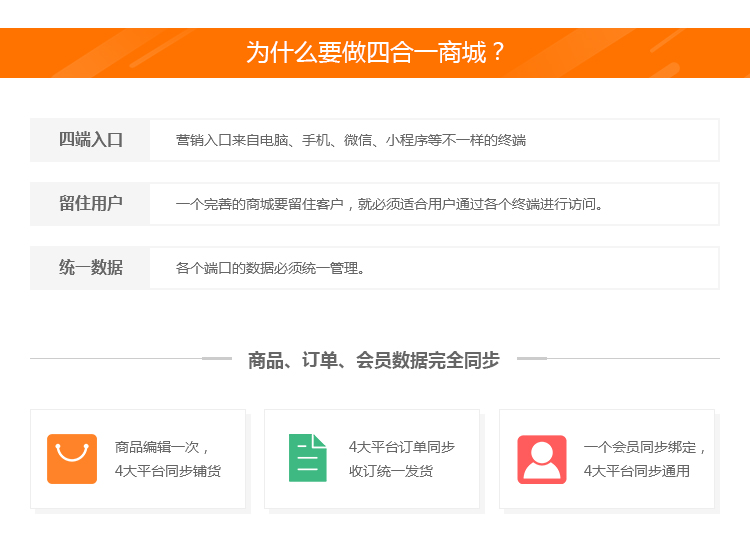Viewport: 750px width, 539px height.
Task: Click the heading 商品、订单、会员数据完全同步
Action: click(x=374, y=360)
